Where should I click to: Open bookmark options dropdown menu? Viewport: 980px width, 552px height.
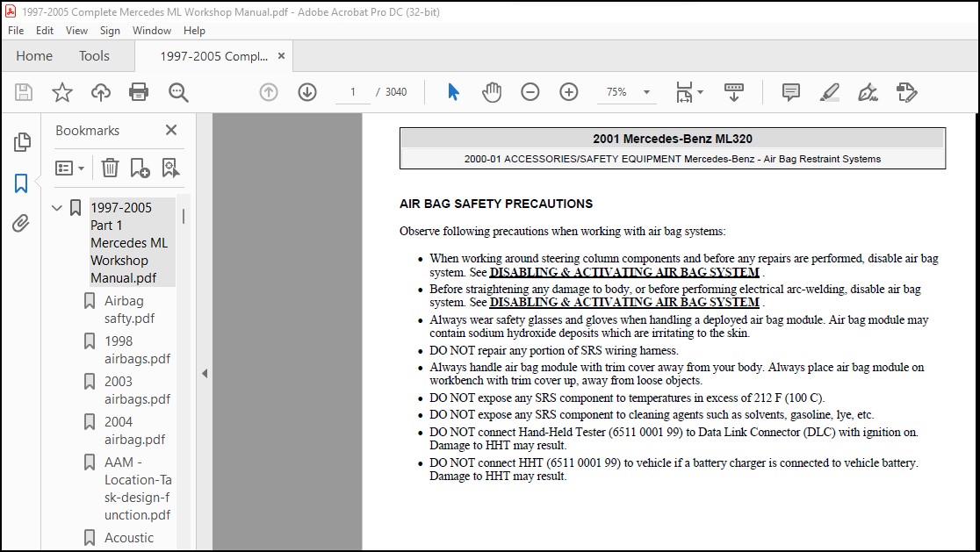click(69, 168)
